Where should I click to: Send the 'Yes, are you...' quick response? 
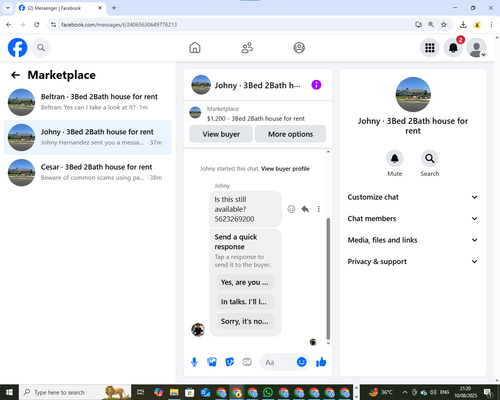[x=245, y=282]
